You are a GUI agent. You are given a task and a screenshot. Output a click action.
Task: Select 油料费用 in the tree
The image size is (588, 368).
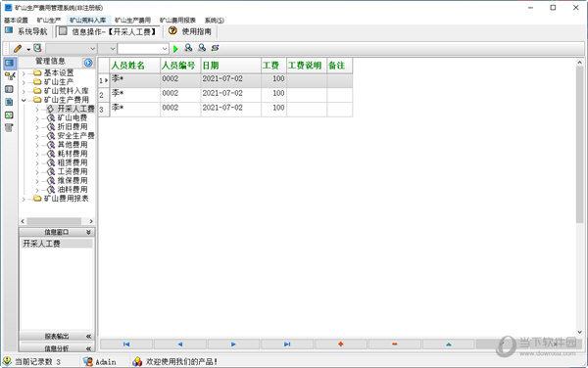tap(73, 190)
